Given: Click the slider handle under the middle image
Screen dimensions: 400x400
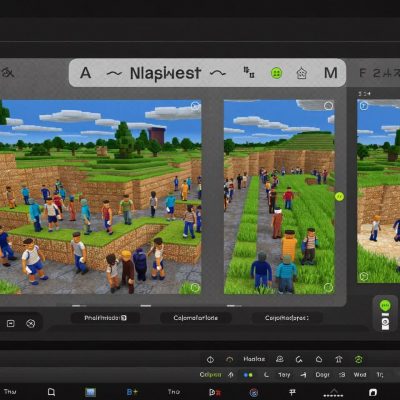Looking at the screenshot, I should point(234,305).
